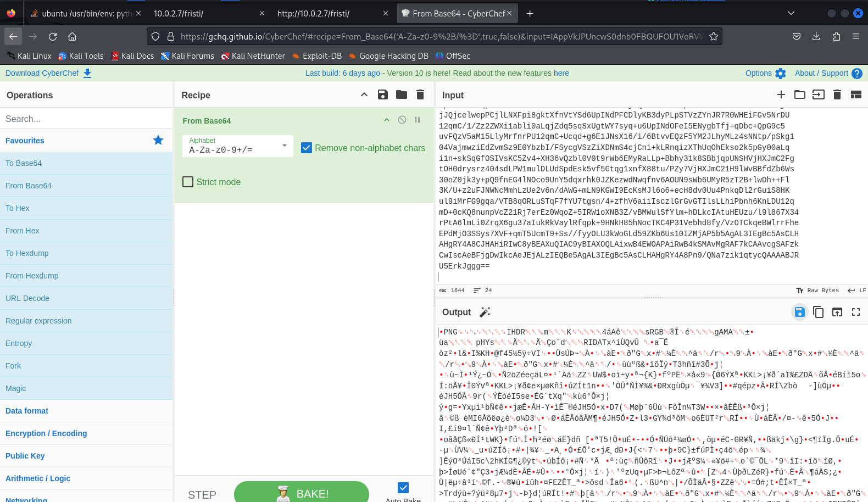Collapse the From Base64 operation chevron

click(x=387, y=120)
